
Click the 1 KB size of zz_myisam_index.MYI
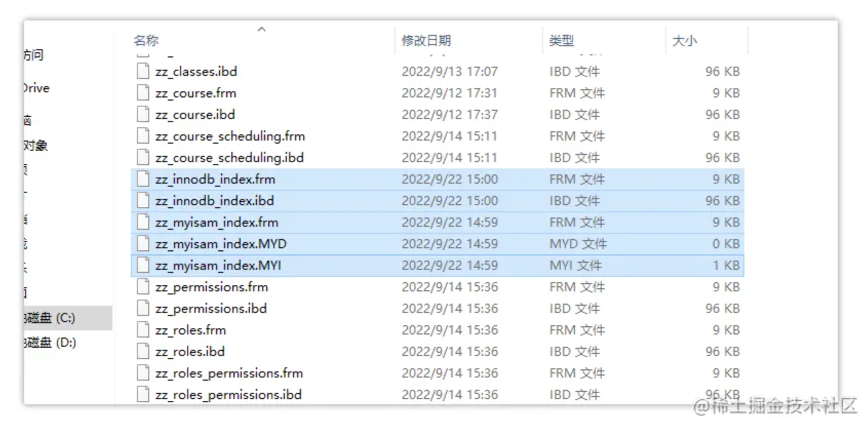click(726, 265)
